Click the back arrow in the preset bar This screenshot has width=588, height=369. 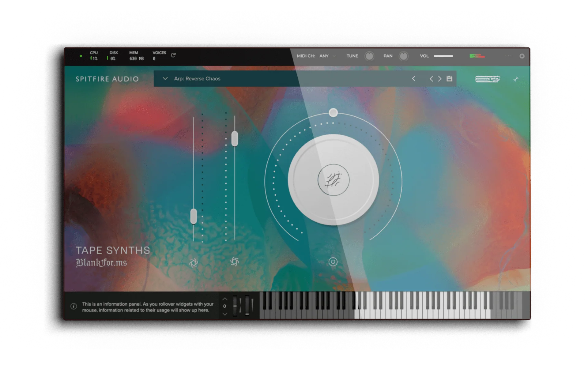pyautogui.click(x=414, y=79)
